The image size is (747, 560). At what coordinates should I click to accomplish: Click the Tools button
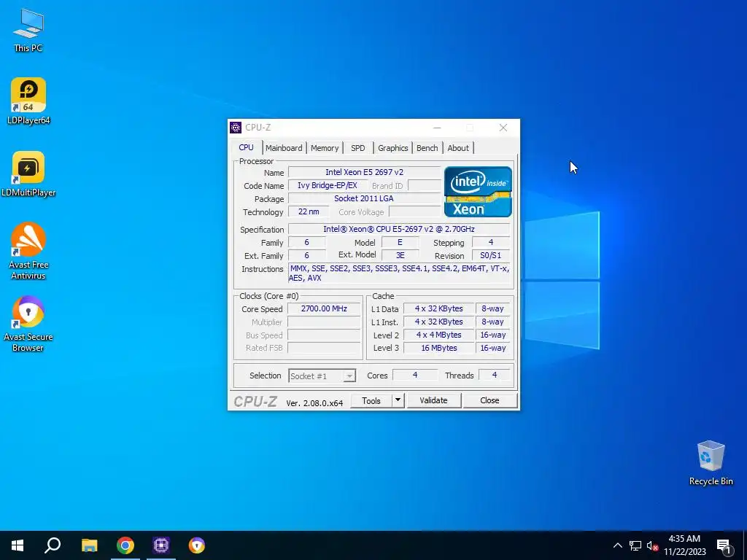(371, 401)
